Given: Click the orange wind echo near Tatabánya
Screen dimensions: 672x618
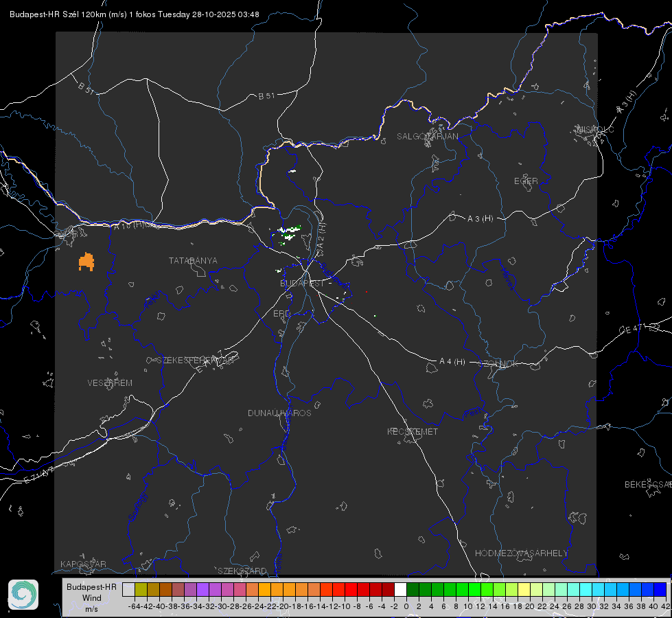Looking at the screenshot, I should [x=86, y=262].
